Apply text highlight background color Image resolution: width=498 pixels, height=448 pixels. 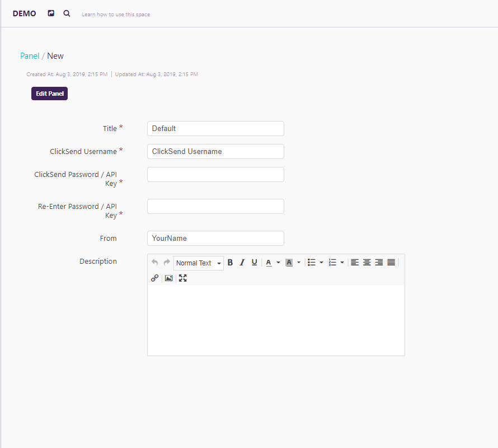tap(289, 263)
